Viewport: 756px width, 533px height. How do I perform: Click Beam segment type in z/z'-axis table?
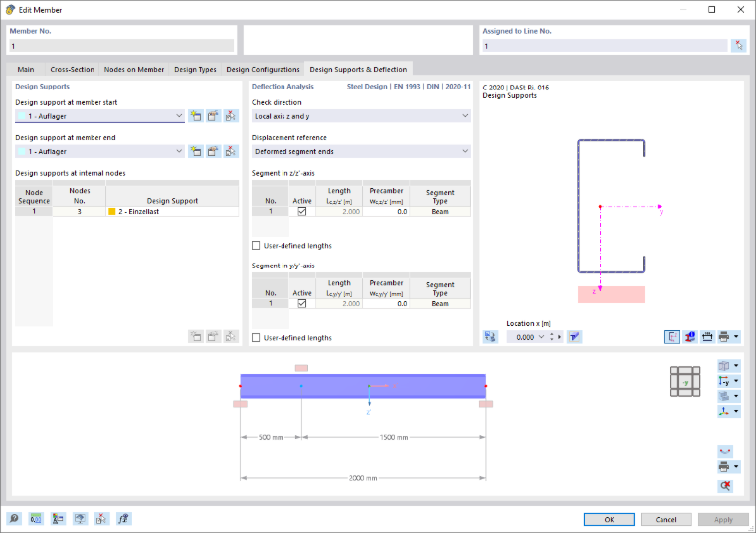tap(440, 211)
